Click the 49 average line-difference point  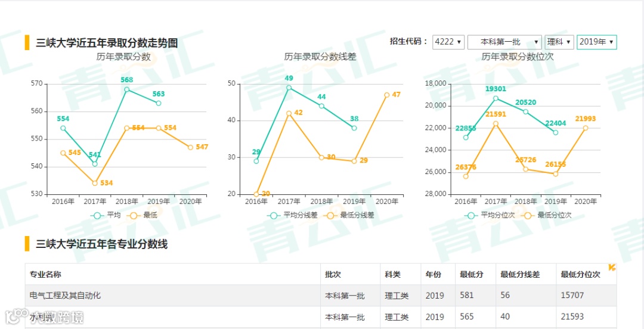289,88
